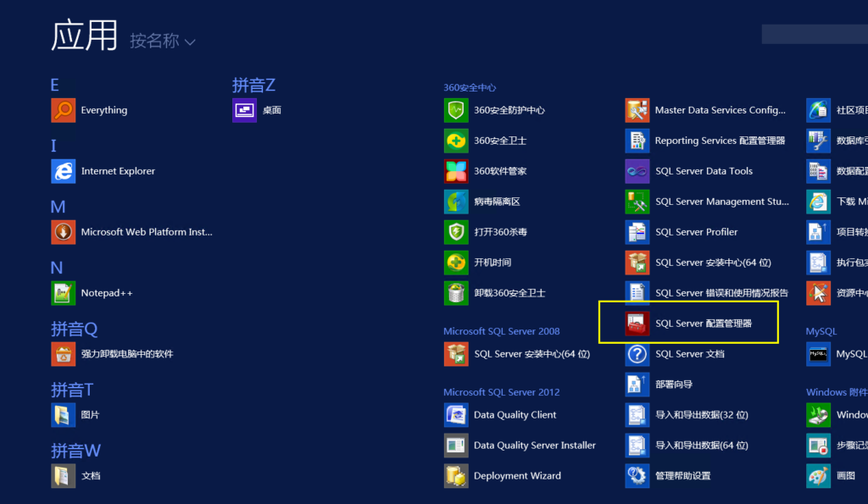Click 卸载360安全卫士 trash icon

(455, 293)
